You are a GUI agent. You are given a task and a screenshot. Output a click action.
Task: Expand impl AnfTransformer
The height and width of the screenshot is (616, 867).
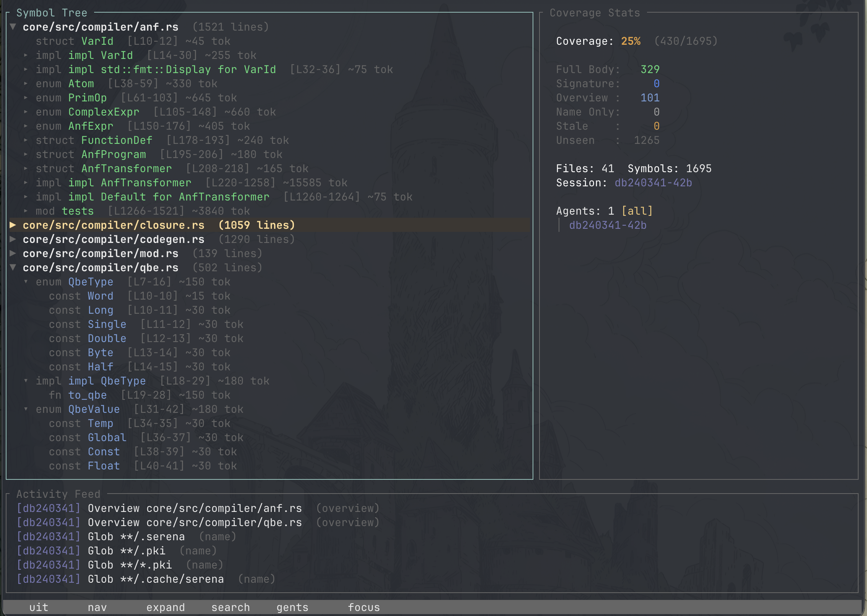(26, 183)
